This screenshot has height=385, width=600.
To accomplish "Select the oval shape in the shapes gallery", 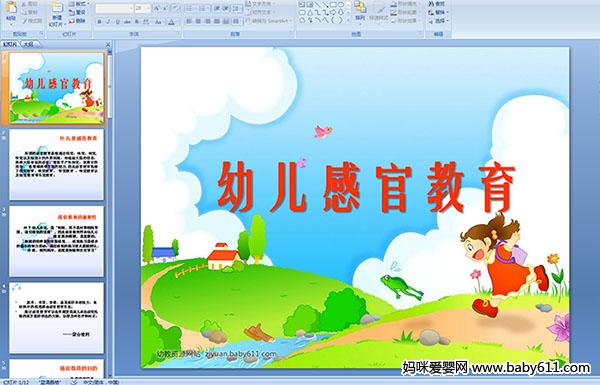I will (341, 5).
